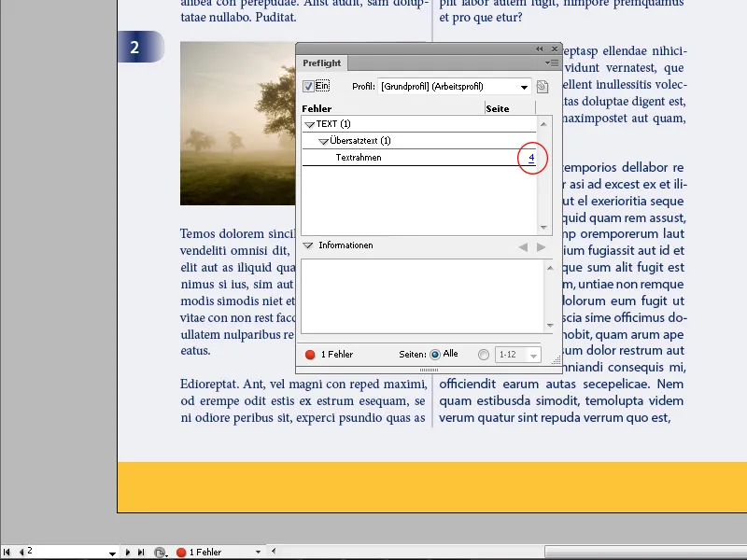Click the page 4 link next to Textrahmen
The height and width of the screenshot is (560, 747).
(x=532, y=158)
